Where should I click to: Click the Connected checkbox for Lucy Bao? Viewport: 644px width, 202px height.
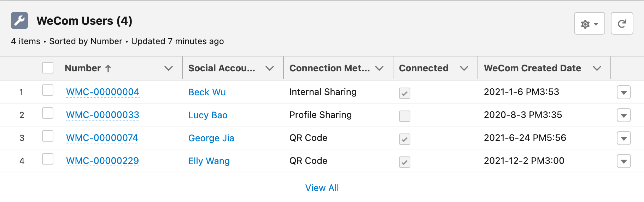pos(405,116)
